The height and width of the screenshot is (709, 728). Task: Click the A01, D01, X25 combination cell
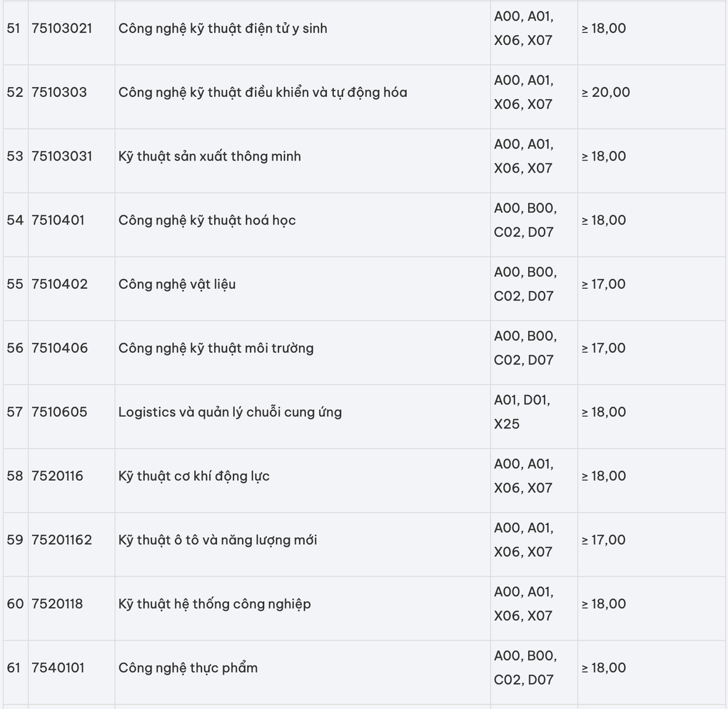[534, 412]
